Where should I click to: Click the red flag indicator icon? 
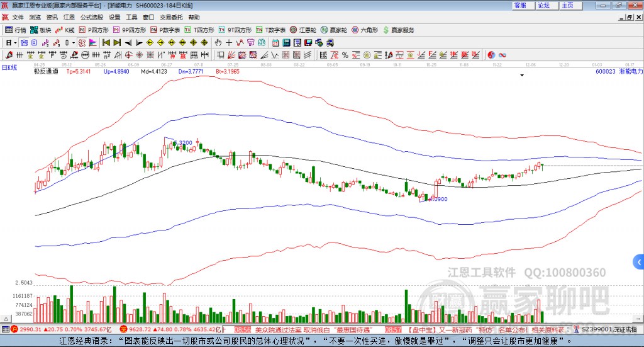[x=93, y=43]
